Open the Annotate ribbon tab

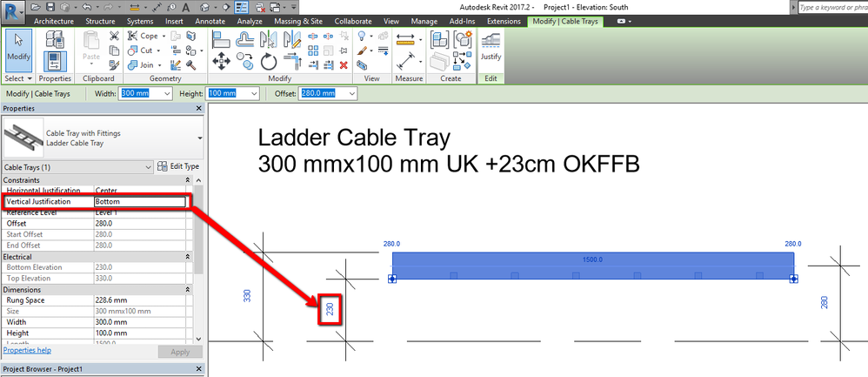[210, 21]
